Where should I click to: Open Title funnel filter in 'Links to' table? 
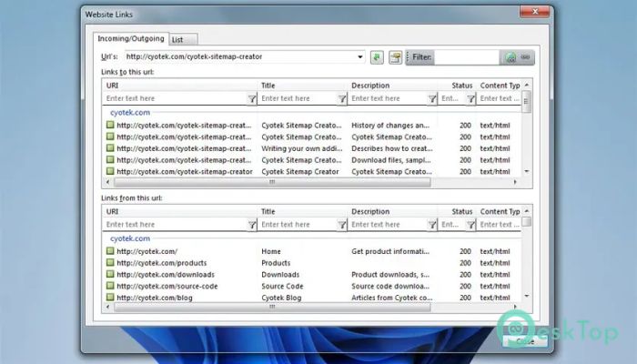[342, 98]
